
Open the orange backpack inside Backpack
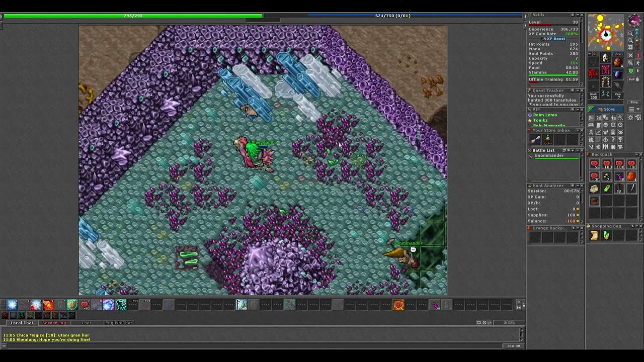[x=631, y=176]
